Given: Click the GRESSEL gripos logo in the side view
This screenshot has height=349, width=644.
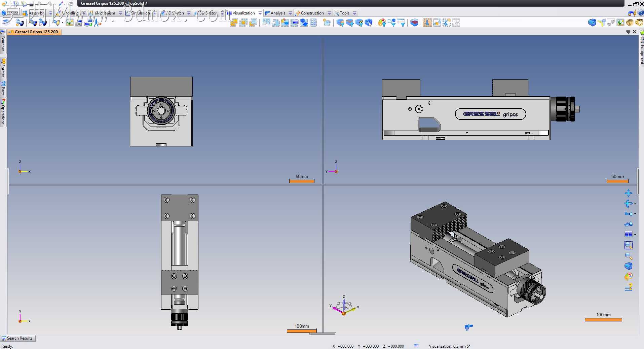Looking at the screenshot, I should tap(490, 114).
